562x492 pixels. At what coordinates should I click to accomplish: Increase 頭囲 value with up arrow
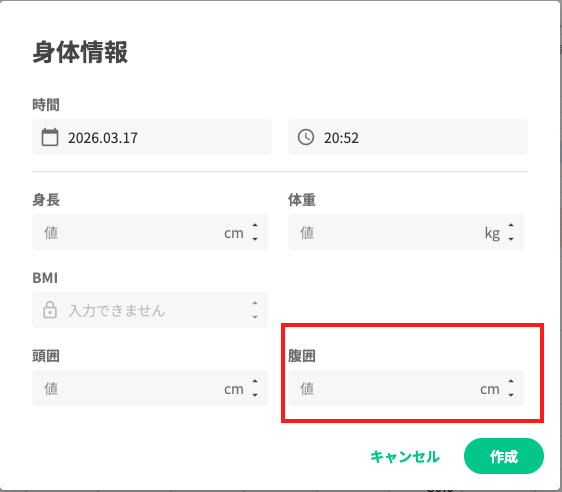point(255,382)
